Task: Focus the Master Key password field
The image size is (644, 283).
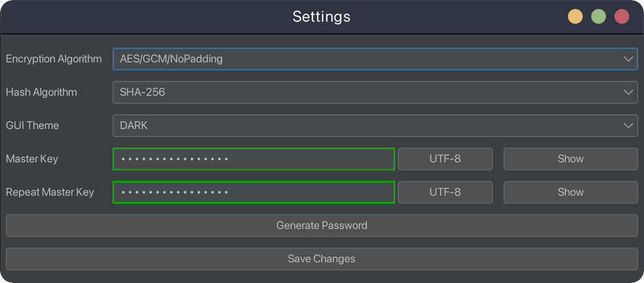Action: pos(254,159)
